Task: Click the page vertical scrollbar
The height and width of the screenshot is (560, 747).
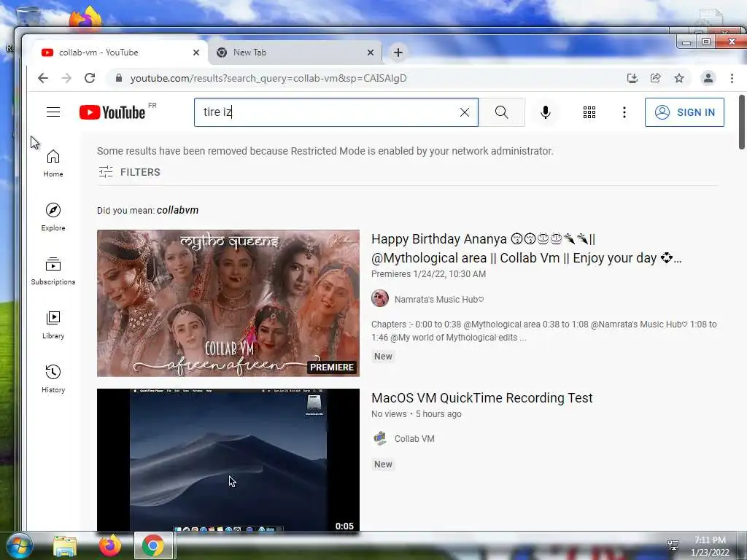Action: pos(742,122)
